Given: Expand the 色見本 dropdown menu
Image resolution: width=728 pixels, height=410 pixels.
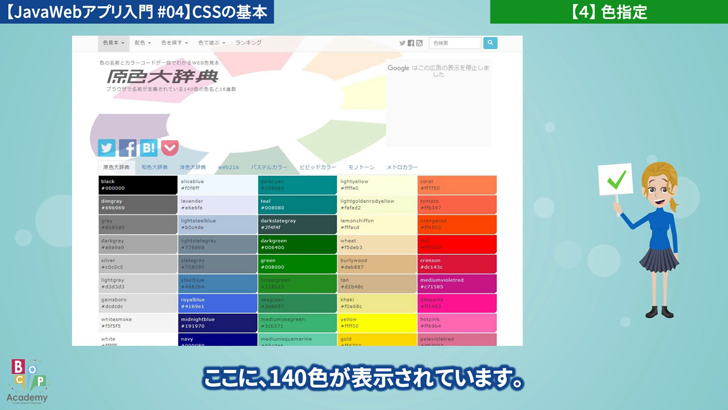Looking at the screenshot, I should click(113, 43).
